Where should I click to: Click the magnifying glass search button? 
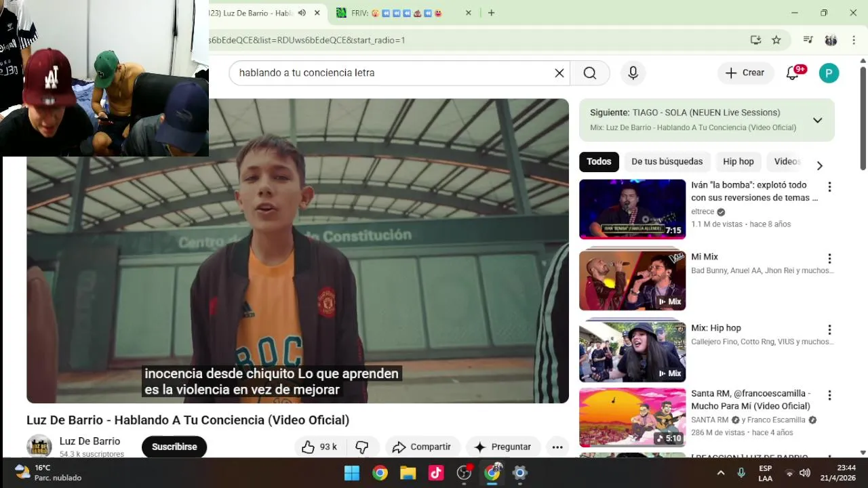pos(590,73)
